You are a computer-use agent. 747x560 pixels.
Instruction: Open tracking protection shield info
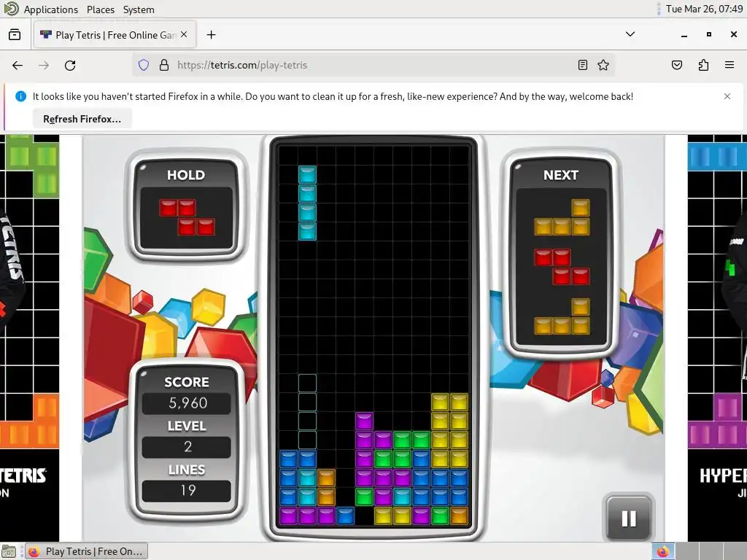click(x=144, y=65)
